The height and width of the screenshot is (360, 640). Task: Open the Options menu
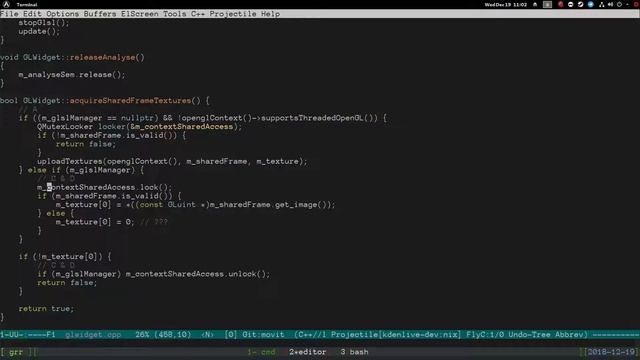(62, 14)
